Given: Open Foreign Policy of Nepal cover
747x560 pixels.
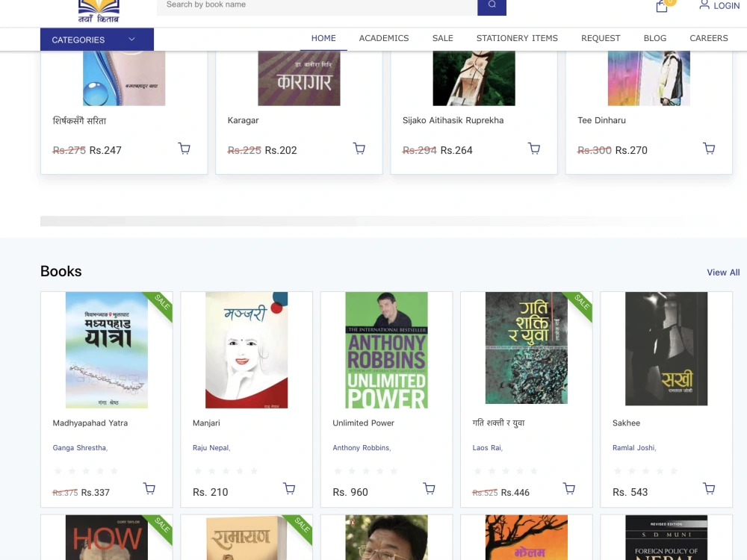Looking at the screenshot, I should (666, 537).
